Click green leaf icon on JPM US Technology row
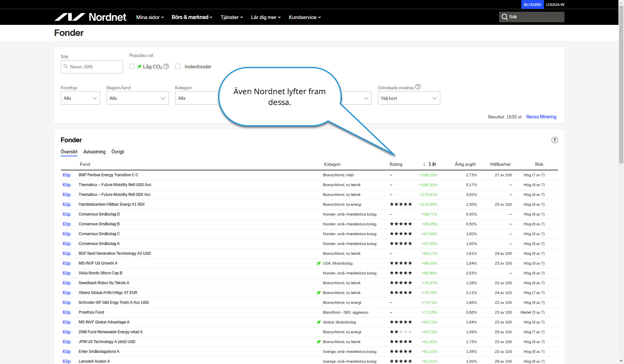Image resolution: width=624 pixels, height=364 pixels. [319, 342]
